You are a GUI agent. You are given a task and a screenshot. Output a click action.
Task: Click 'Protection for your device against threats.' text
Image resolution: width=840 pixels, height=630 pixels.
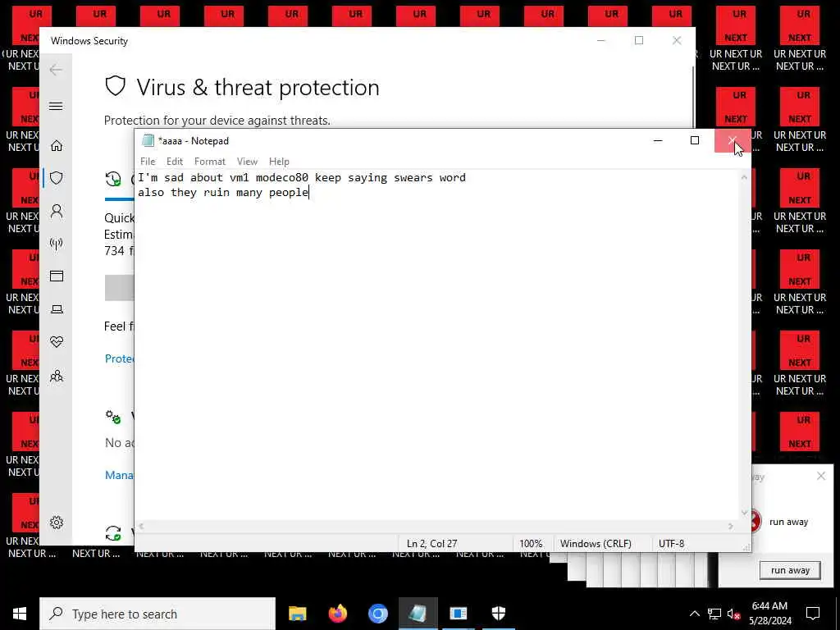[x=217, y=120]
